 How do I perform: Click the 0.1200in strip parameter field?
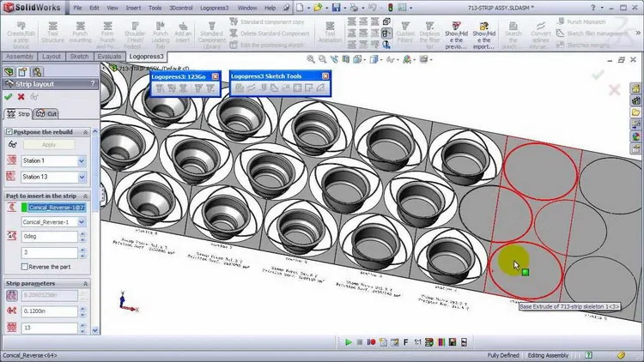pyautogui.click(x=49, y=311)
